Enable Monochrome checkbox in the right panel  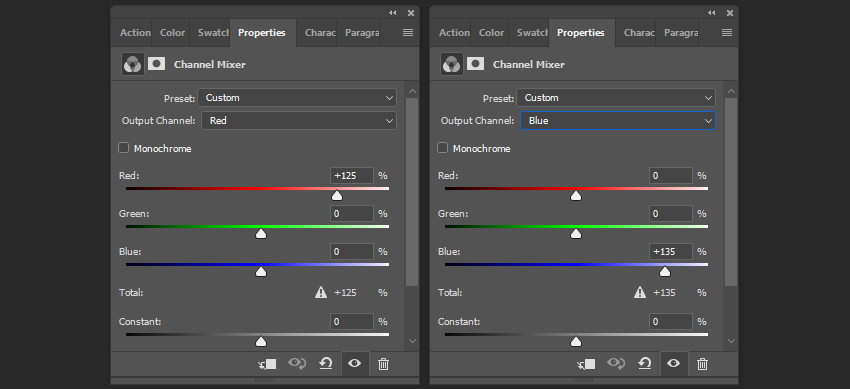pos(442,148)
